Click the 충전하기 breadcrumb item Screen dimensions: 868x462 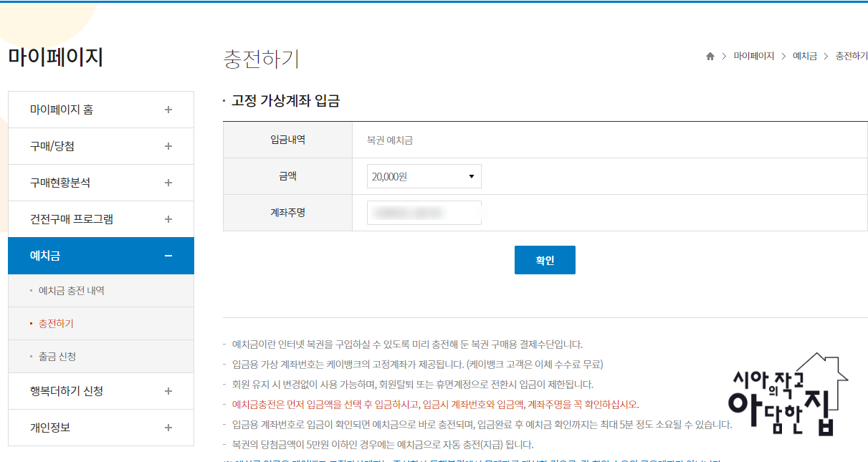852,56
